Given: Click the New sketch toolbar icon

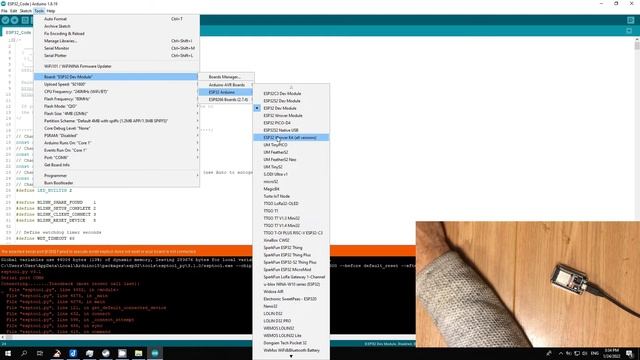Looking at the screenshot, I should pos(25,20).
